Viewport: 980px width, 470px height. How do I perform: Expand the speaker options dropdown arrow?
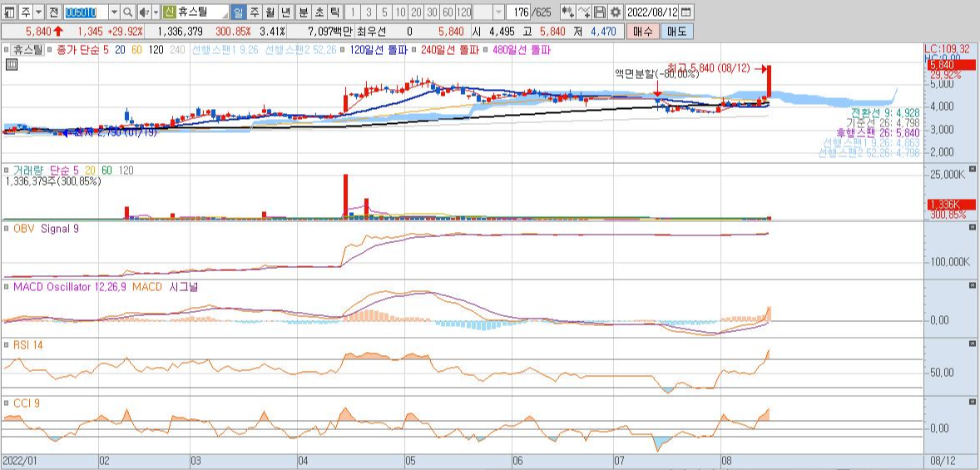coord(156,12)
